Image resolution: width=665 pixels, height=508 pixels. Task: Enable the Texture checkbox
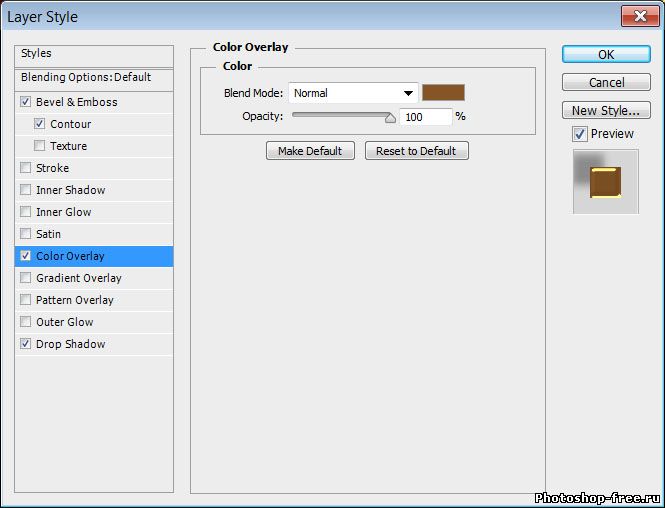pyautogui.click(x=39, y=146)
